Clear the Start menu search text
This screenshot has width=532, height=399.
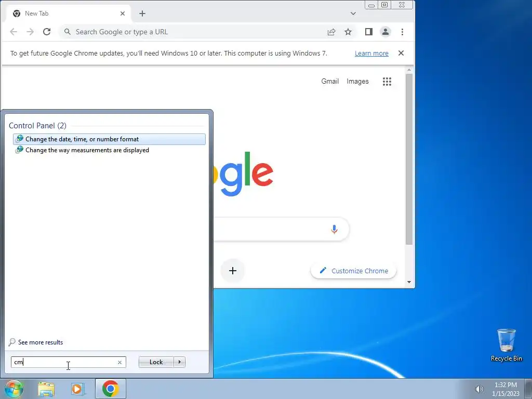120,362
